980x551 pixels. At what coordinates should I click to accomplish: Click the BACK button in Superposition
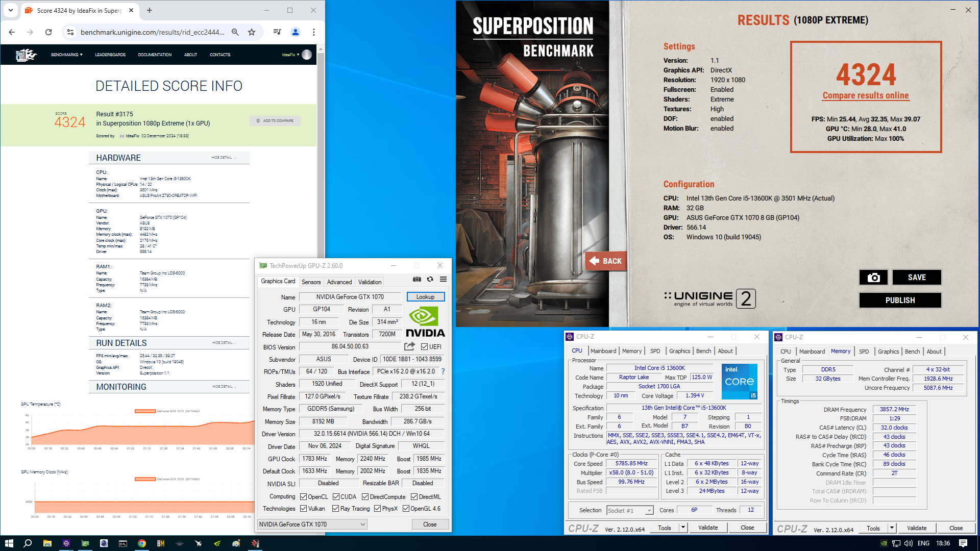tap(606, 261)
